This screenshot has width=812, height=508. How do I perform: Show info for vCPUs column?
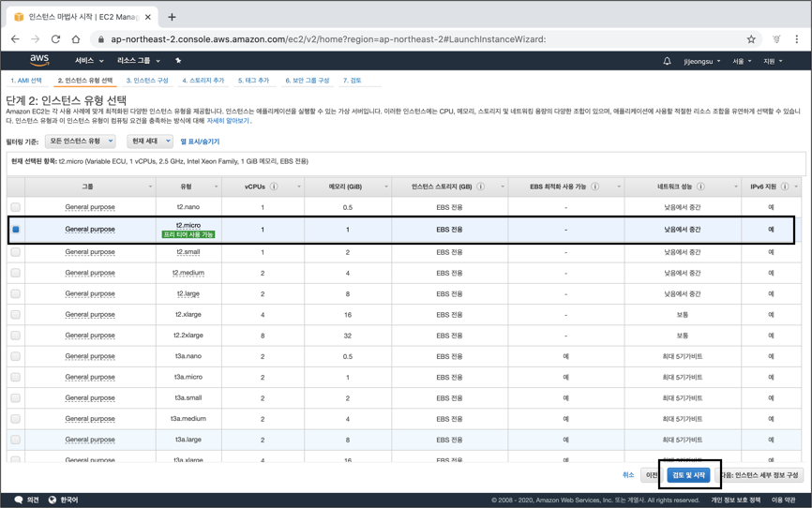pos(274,187)
